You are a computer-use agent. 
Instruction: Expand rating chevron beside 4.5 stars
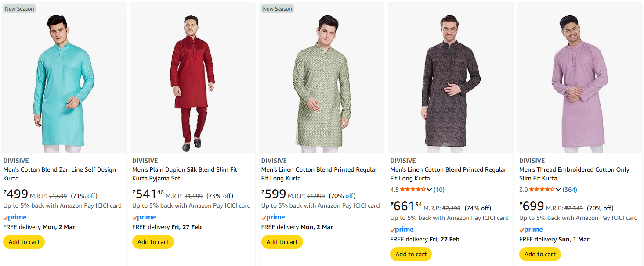tap(430, 190)
